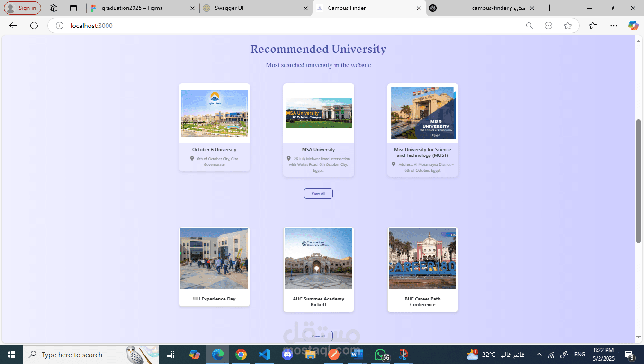Image resolution: width=644 pixels, height=364 pixels.
Task: Click View All under recommended universities
Action: 318,193
